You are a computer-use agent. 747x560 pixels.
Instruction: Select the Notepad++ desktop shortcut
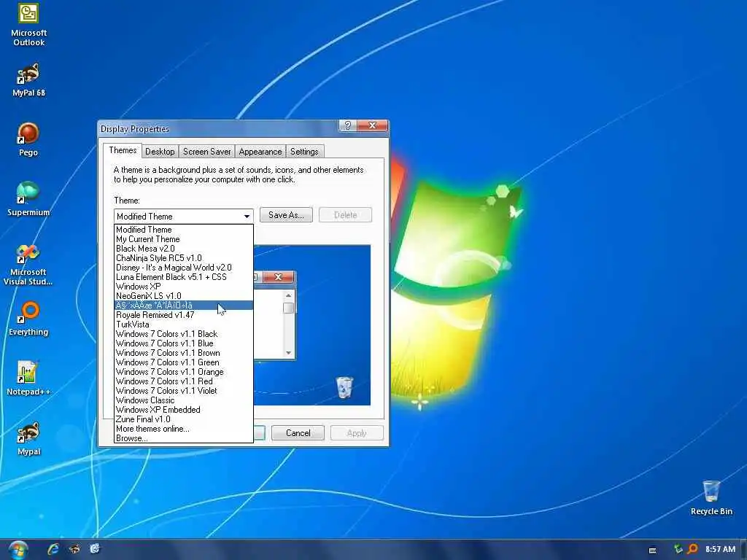[x=28, y=378]
